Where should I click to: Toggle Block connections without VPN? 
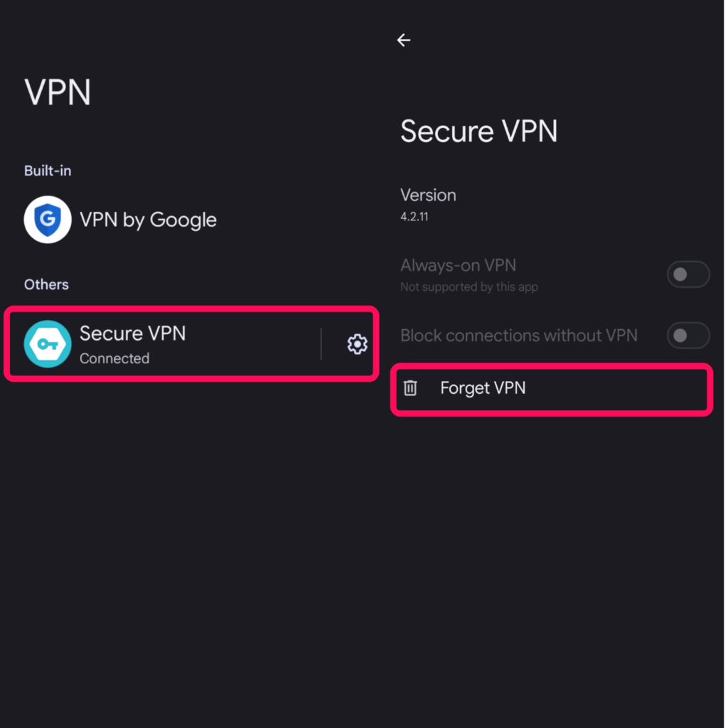pos(687,335)
